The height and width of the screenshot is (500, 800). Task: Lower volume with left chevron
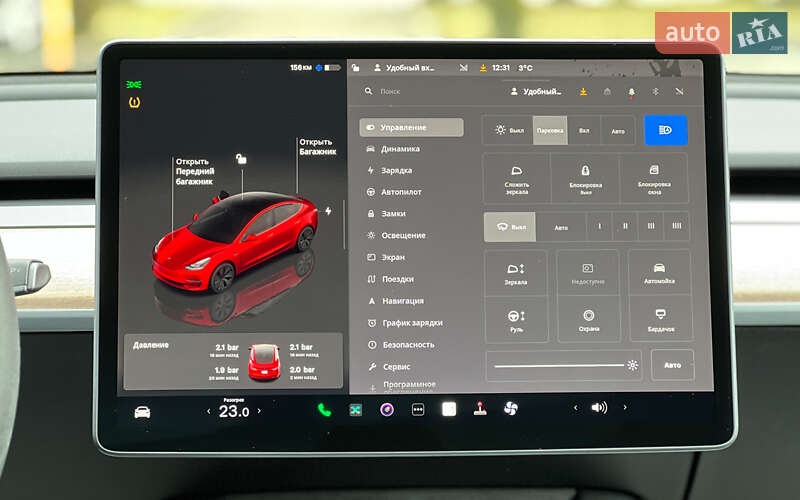(576, 408)
